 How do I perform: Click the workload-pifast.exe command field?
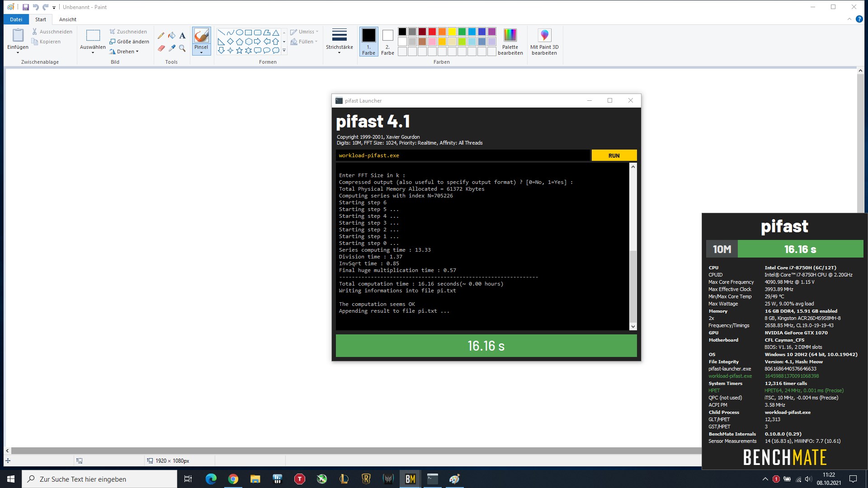[x=462, y=155]
